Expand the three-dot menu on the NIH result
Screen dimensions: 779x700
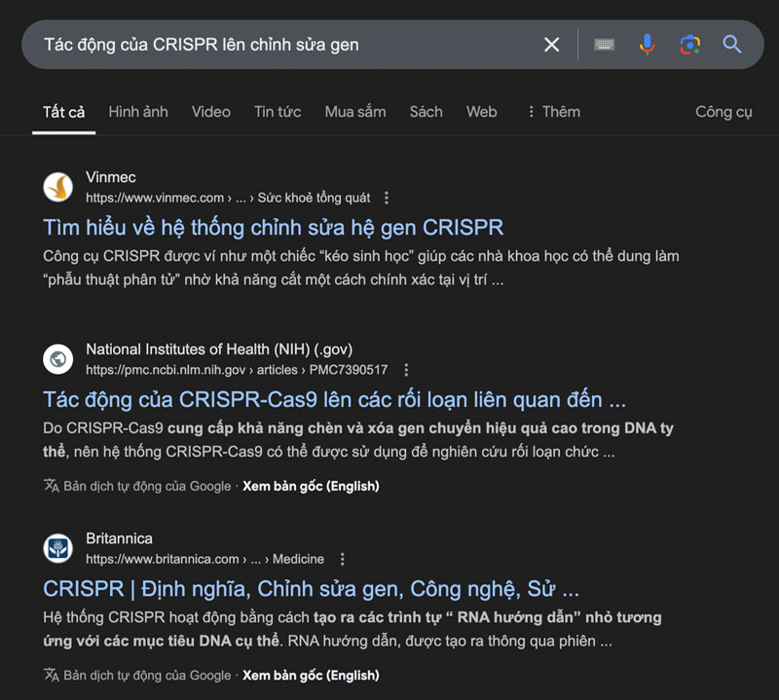pos(405,369)
